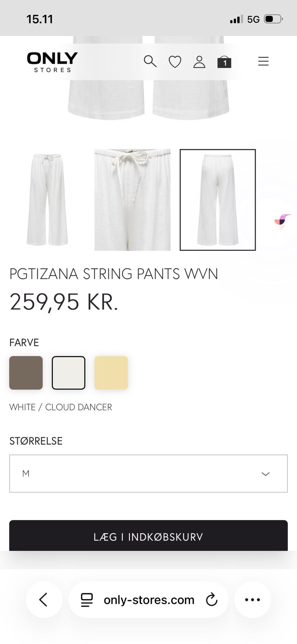Add to cart with Læg i indkøbskurv
The image size is (297, 644).
(148, 536)
